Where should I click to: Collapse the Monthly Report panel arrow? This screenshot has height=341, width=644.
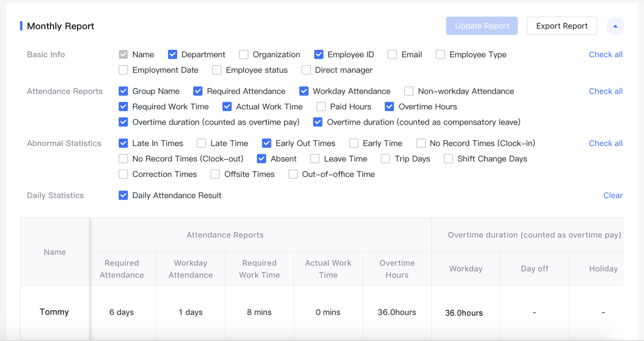click(615, 26)
